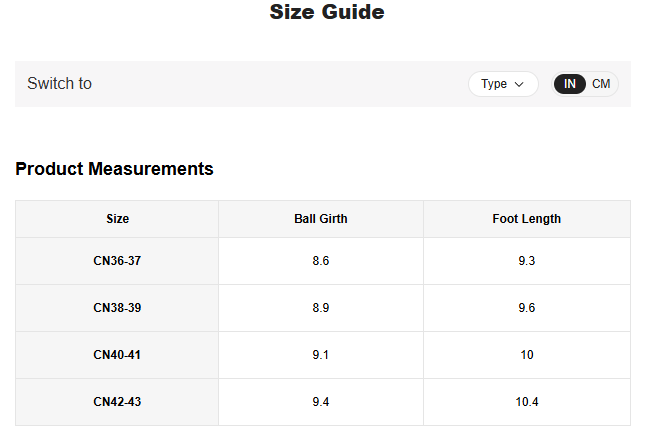Viewport: 657px width, 427px height.
Task: Pick the CN42-43 size row label
Action: click(117, 402)
